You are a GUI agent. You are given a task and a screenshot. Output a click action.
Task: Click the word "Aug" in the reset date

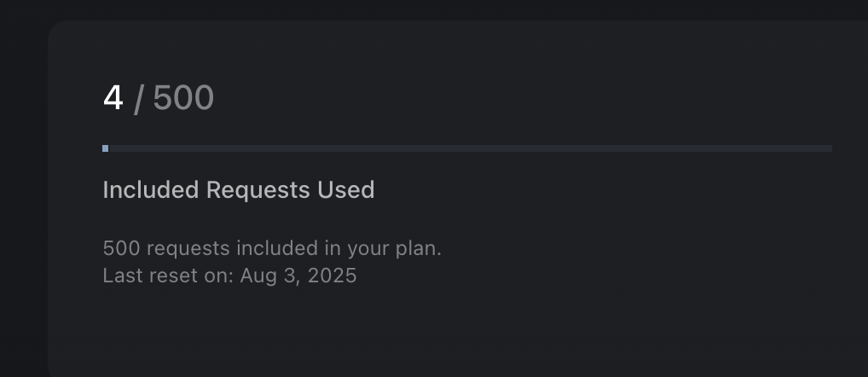tap(258, 275)
